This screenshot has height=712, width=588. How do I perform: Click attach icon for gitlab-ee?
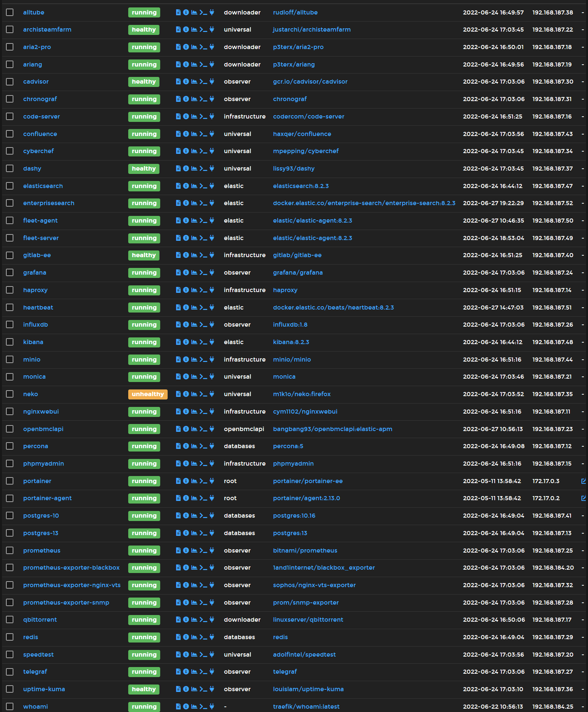212,255
